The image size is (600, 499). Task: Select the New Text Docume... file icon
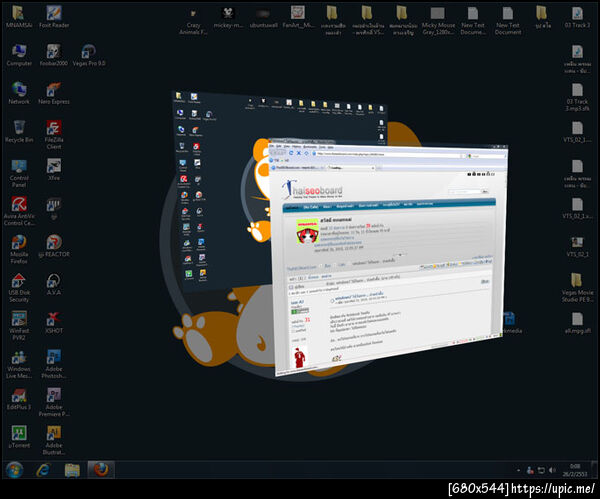(473, 21)
